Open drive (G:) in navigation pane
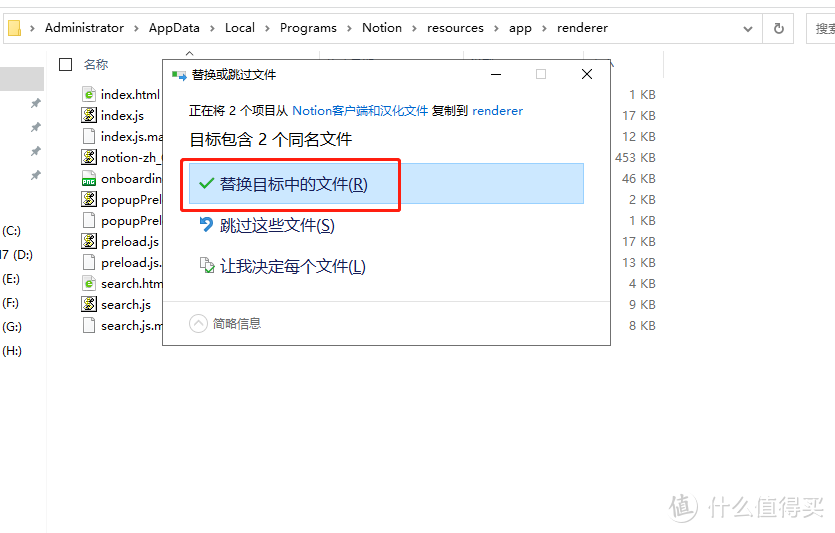Image resolution: width=835 pixels, height=533 pixels. 12,327
